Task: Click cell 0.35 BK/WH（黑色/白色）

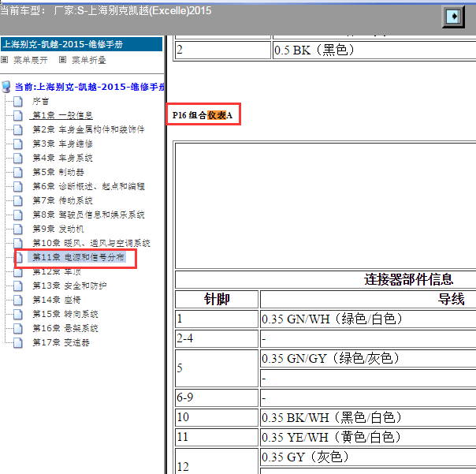Action: pos(368,417)
